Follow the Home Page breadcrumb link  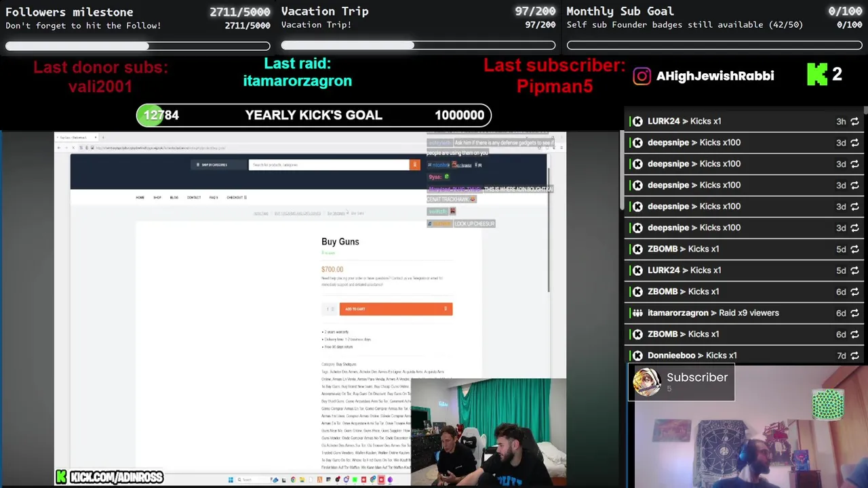[261, 213]
